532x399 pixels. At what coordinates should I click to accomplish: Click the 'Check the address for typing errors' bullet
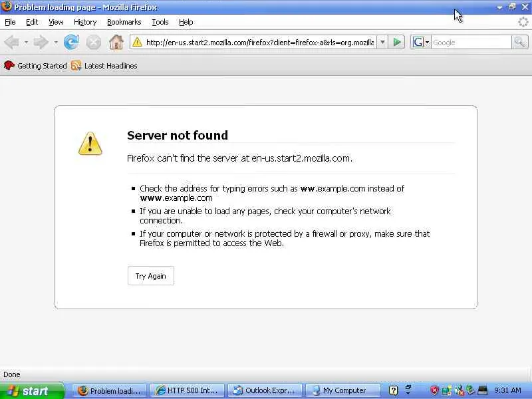pyautogui.click(x=272, y=193)
